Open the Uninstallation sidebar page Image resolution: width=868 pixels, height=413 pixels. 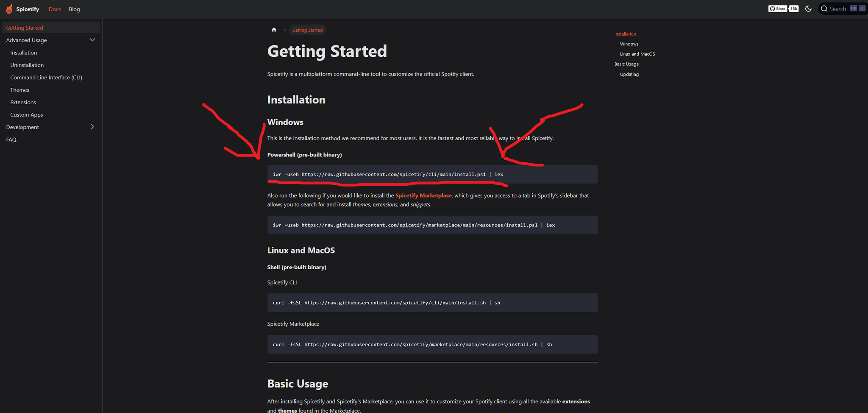coord(27,65)
